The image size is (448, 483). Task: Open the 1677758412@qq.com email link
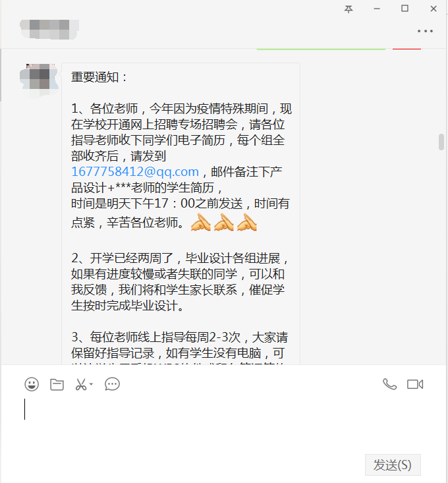click(x=135, y=171)
